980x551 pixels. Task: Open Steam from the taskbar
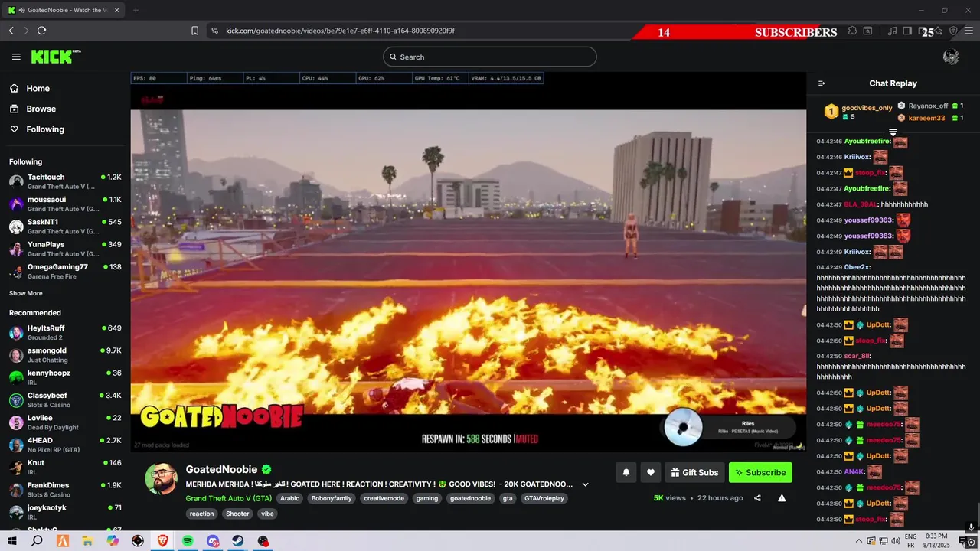tap(238, 541)
